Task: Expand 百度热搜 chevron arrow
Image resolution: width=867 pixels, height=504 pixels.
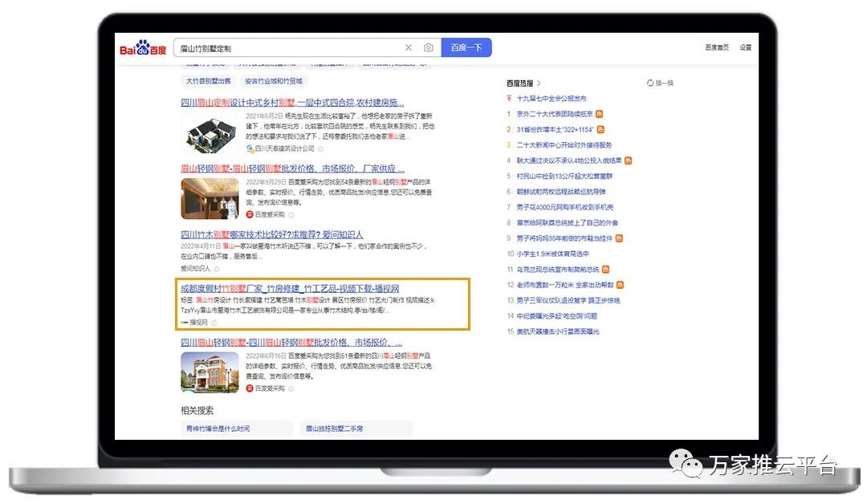Action: coord(539,83)
